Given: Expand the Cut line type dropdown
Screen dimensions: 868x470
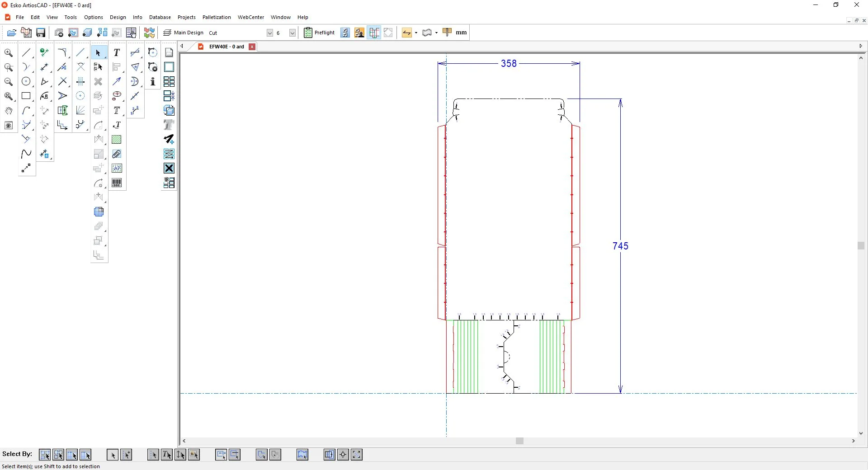Looking at the screenshot, I should (270, 33).
